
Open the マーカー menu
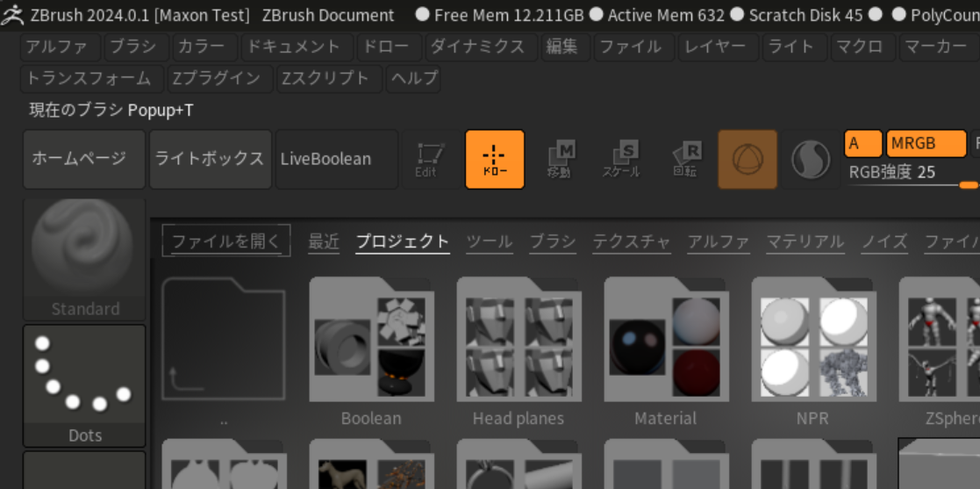click(x=940, y=47)
